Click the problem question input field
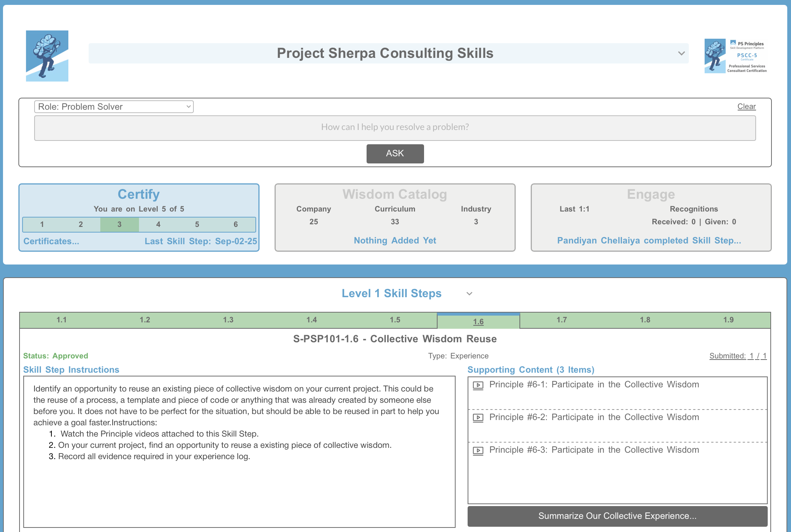 (x=395, y=128)
